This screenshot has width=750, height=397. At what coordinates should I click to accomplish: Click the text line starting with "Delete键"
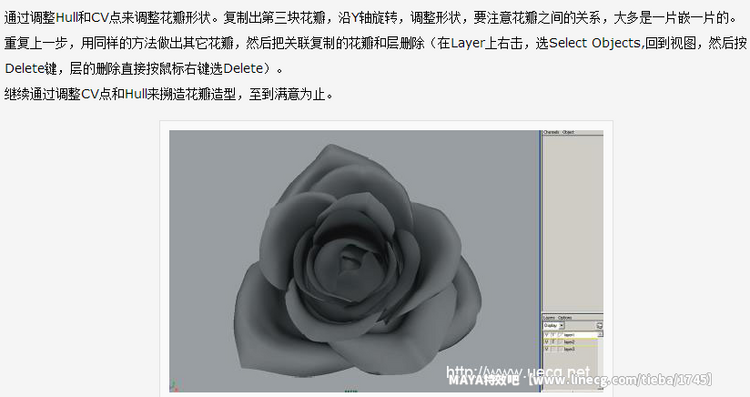[x=143, y=69]
